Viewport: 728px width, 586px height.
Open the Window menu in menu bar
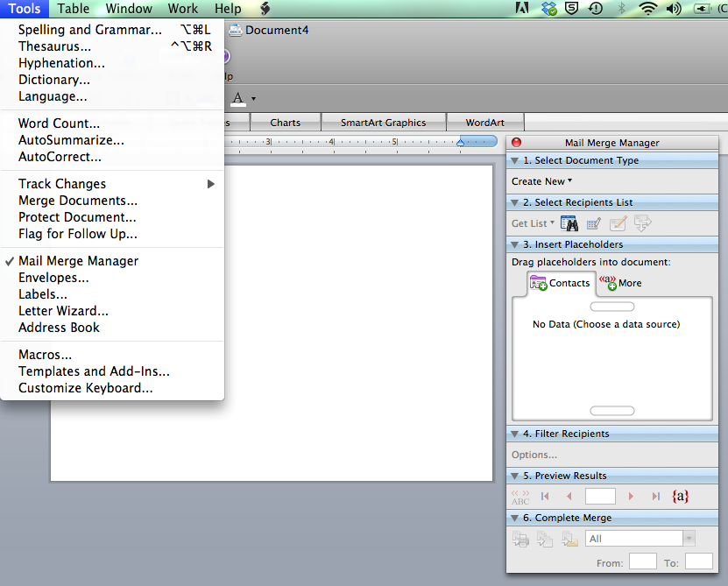pos(129,9)
